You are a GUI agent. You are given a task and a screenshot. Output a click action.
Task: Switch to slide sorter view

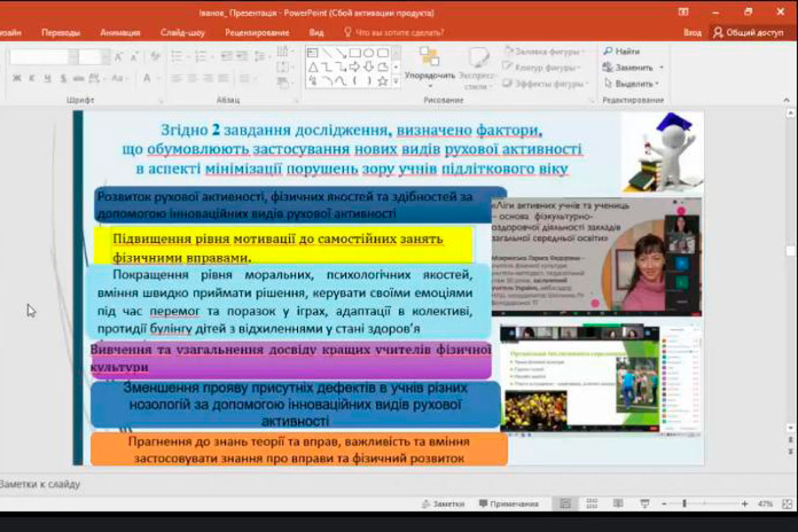coord(591,504)
